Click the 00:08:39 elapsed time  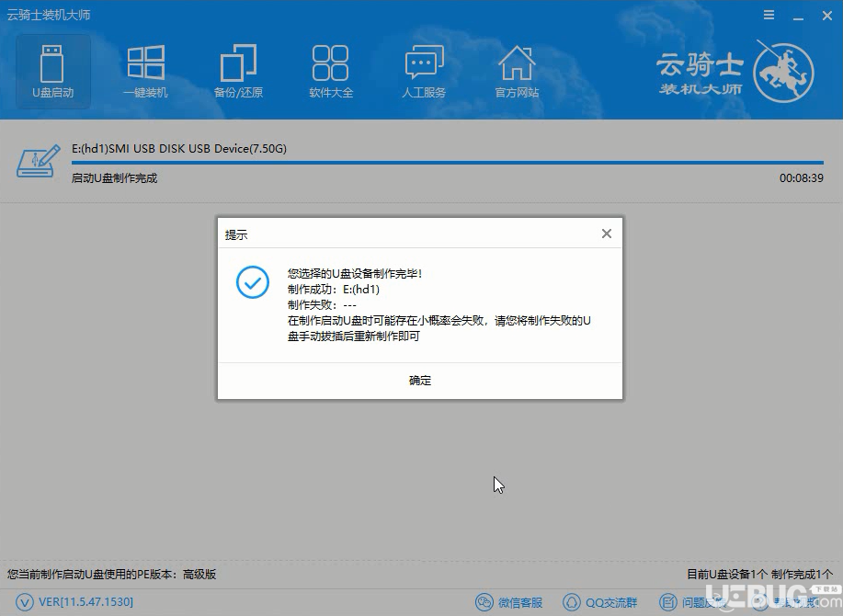pyautogui.click(x=801, y=178)
